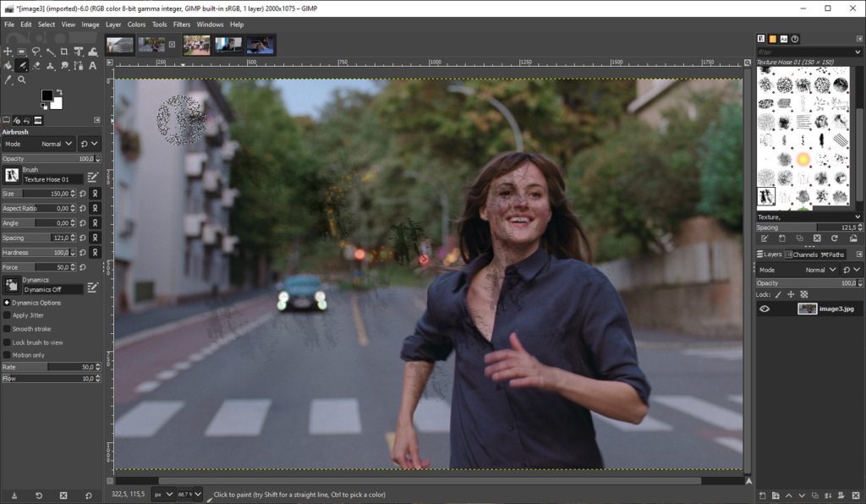The image size is (866, 504).
Task: Select the Free Select lasso tool
Action: click(x=36, y=52)
